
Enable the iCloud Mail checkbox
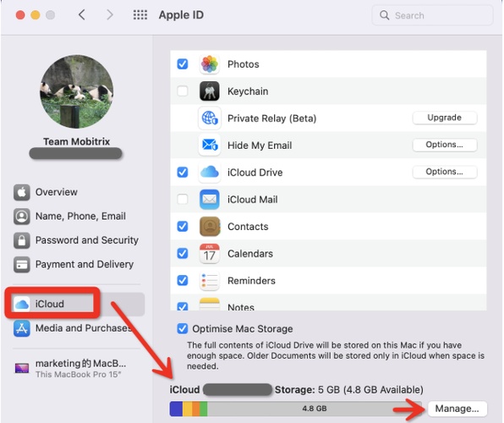(183, 200)
